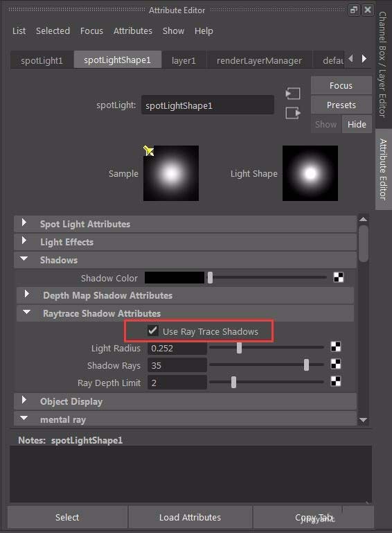
Task: Open the Attributes menu
Action: click(x=133, y=31)
